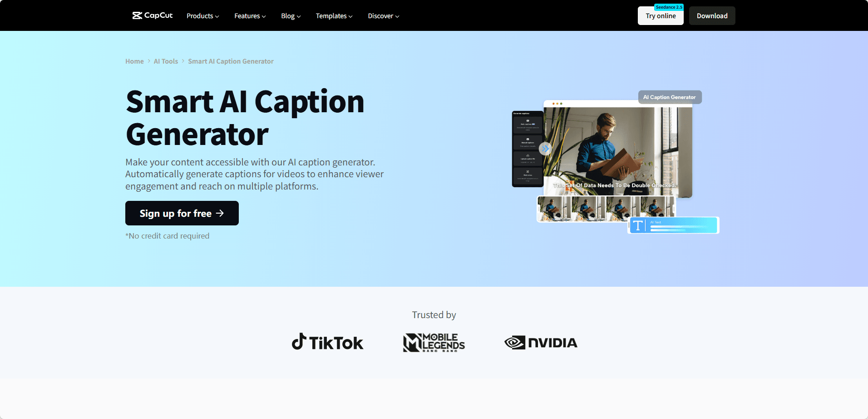Click Sign up for free button
The height and width of the screenshot is (419, 868).
[x=182, y=213]
